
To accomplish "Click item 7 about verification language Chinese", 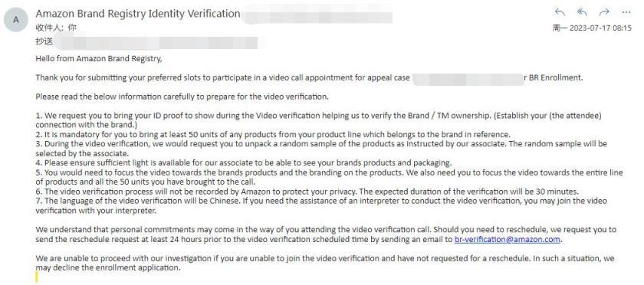I will 321,206.
